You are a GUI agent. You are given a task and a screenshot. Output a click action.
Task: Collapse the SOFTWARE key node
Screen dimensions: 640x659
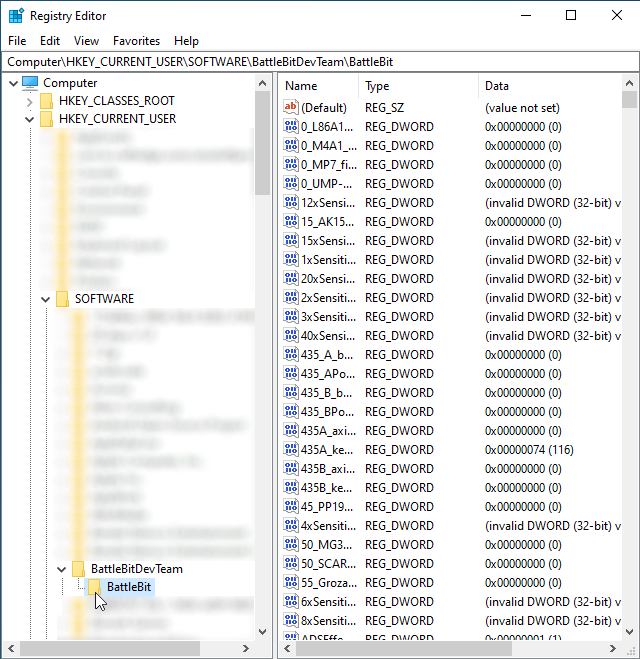point(46,299)
